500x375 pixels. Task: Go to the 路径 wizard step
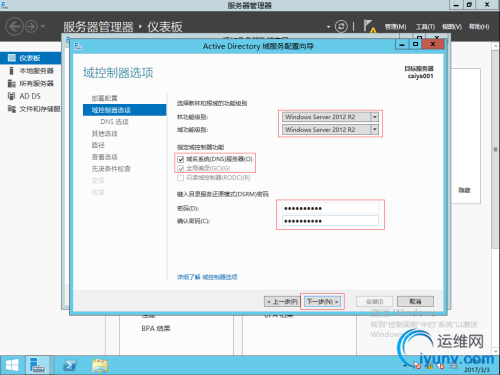(x=98, y=145)
